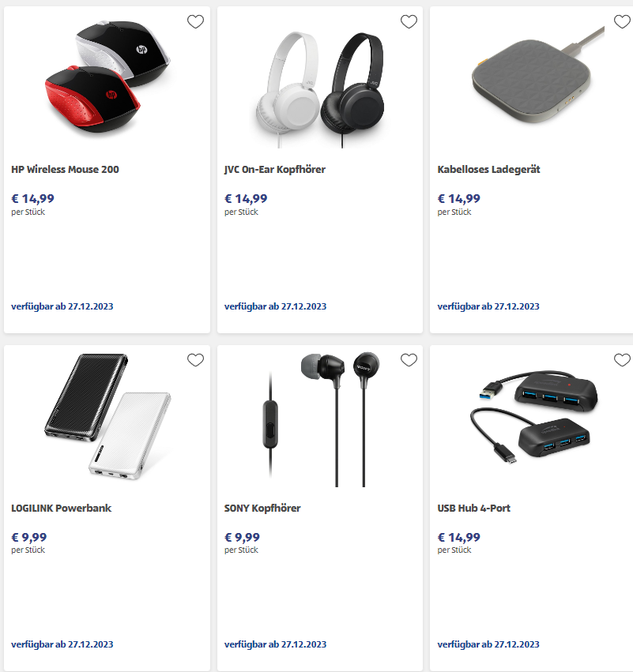This screenshot has width=633, height=672.
Task: Click € 9,99 price of SONY Kopfhörer
Action: (243, 537)
